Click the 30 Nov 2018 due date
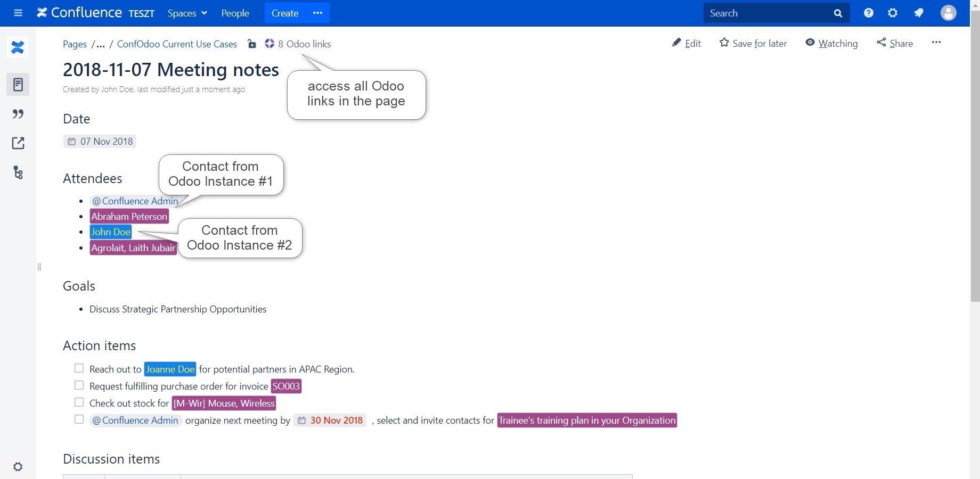This screenshot has height=479, width=980. (330, 420)
